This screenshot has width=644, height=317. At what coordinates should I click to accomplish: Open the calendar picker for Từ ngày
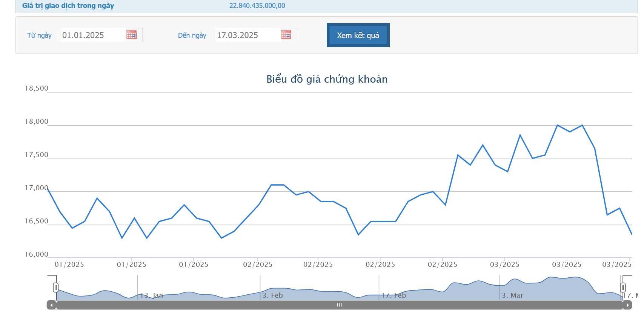click(x=131, y=35)
